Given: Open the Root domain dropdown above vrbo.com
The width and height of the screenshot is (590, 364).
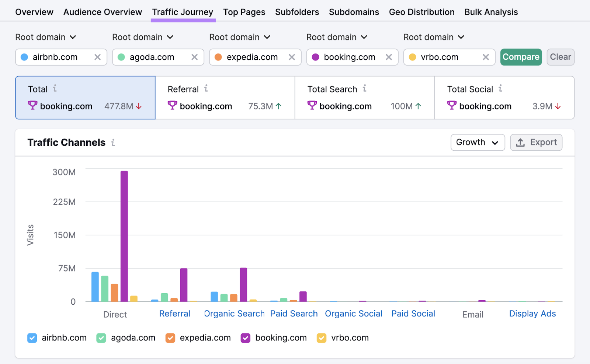Looking at the screenshot, I should (x=434, y=37).
